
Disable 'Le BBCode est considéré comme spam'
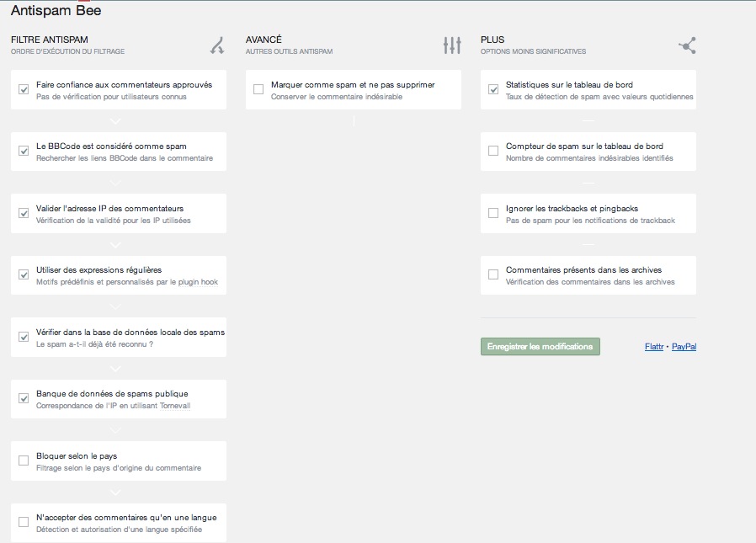[x=24, y=151]
